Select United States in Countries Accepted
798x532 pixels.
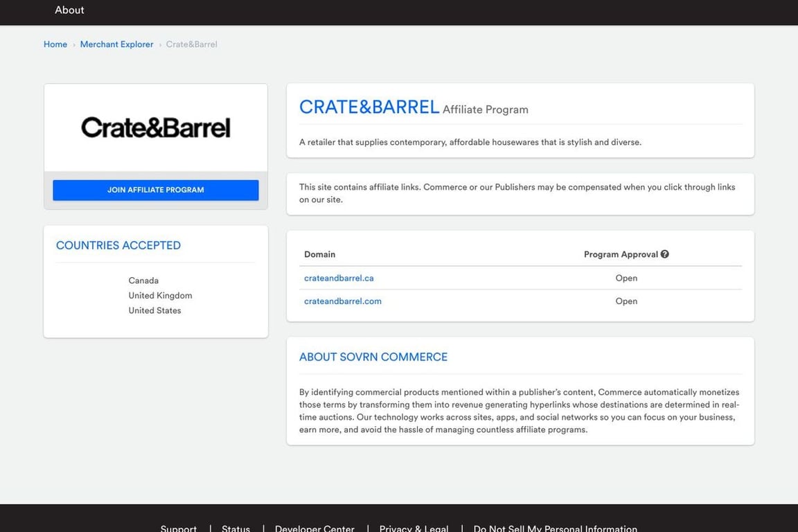tap(154, 310)
